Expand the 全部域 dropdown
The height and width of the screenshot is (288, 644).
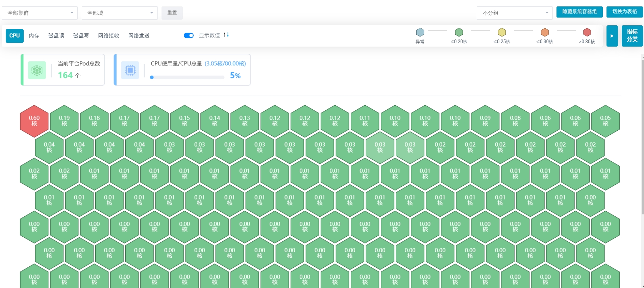point(120,13)
